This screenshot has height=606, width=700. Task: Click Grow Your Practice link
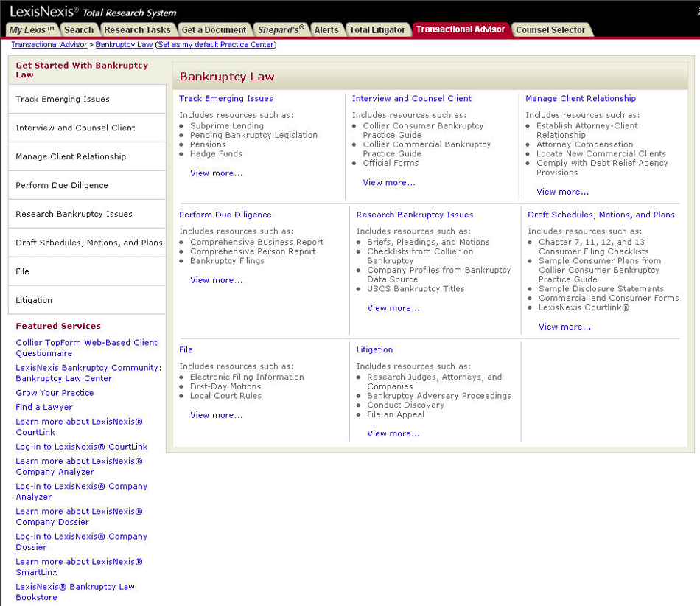55,393
